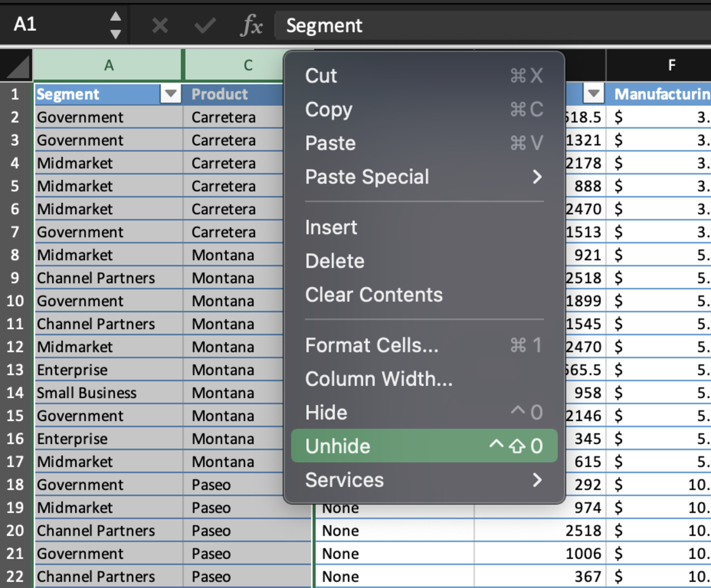Image resolution: width=711 pixels, height=588 pixels.
Task: Open the Segment column filter arrow
Action: (171, 94)
